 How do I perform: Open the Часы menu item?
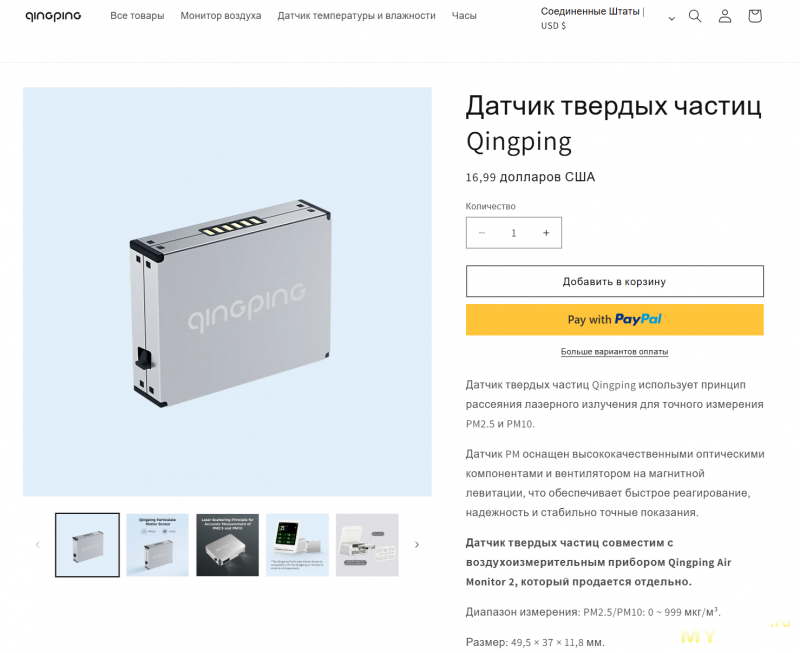[x=464, y=16]
